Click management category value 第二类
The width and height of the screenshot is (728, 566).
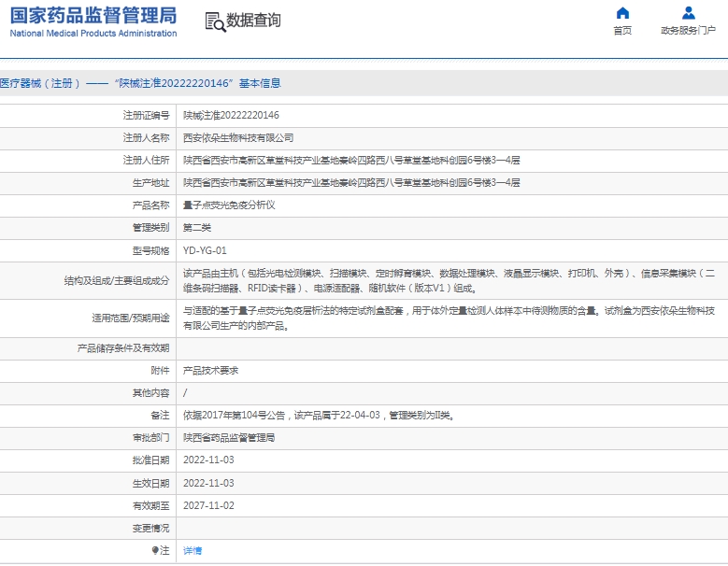(197, 227)
